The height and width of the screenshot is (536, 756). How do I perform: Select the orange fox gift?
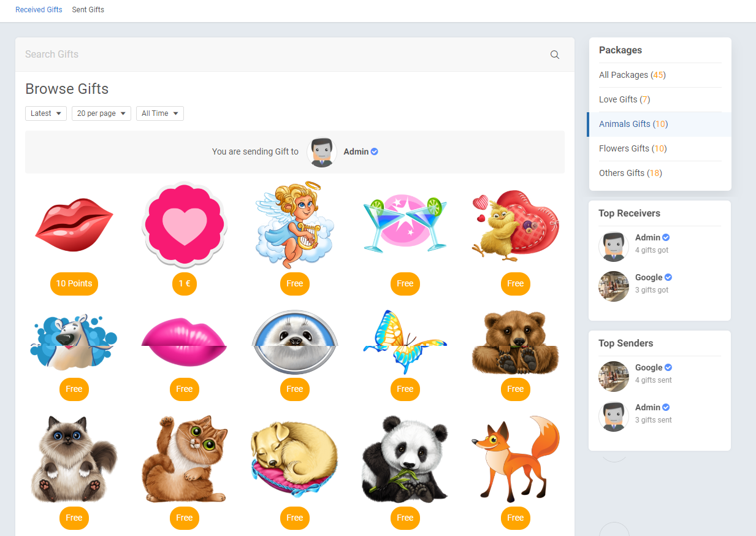(x=515, y=459)
